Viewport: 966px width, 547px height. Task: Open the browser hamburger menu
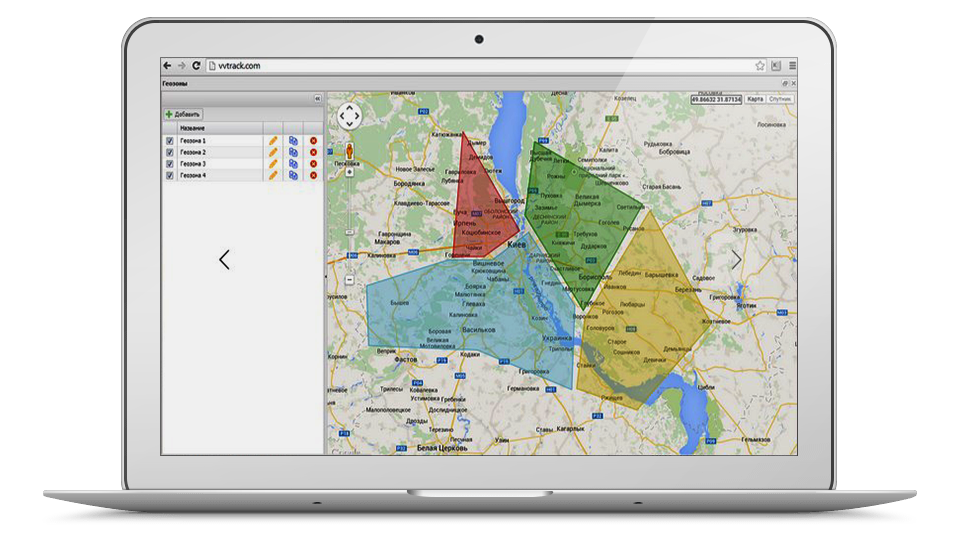[x=791, y=65]
